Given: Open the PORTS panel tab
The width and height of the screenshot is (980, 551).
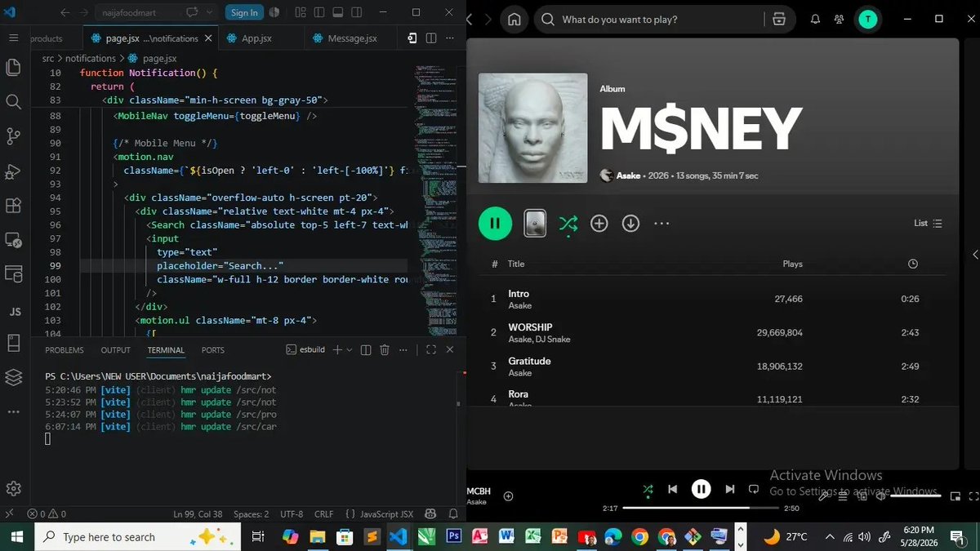Looking at the screenshot, I should (213, 350).
